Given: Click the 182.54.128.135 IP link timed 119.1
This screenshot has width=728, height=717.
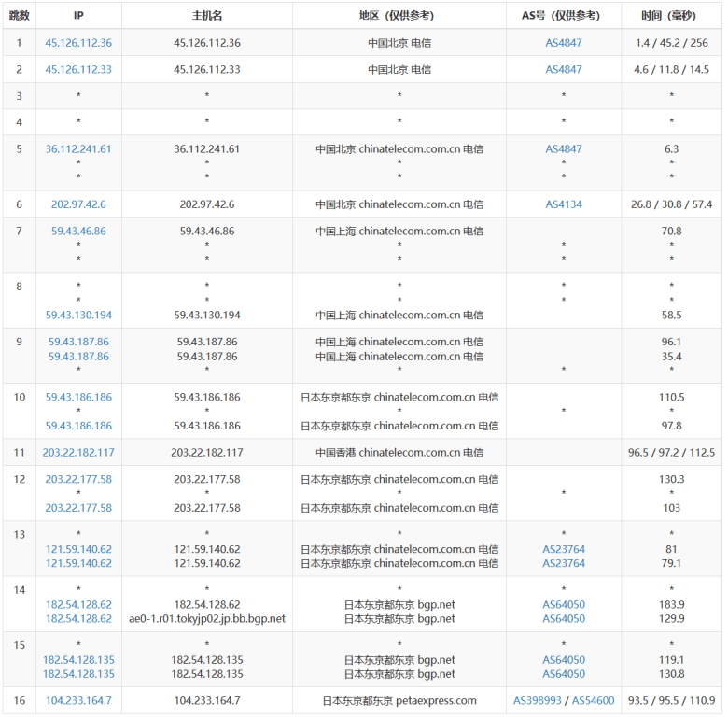Looking at the screenshot, I should 78,660.
